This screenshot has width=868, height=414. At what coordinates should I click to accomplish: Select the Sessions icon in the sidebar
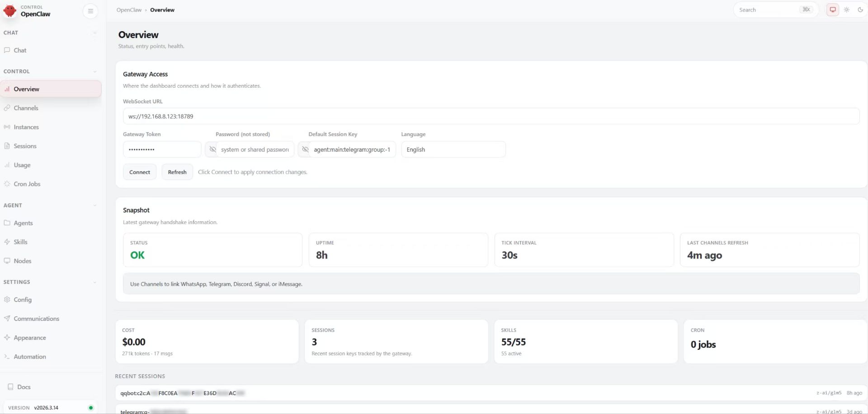[x=7, y=146]
